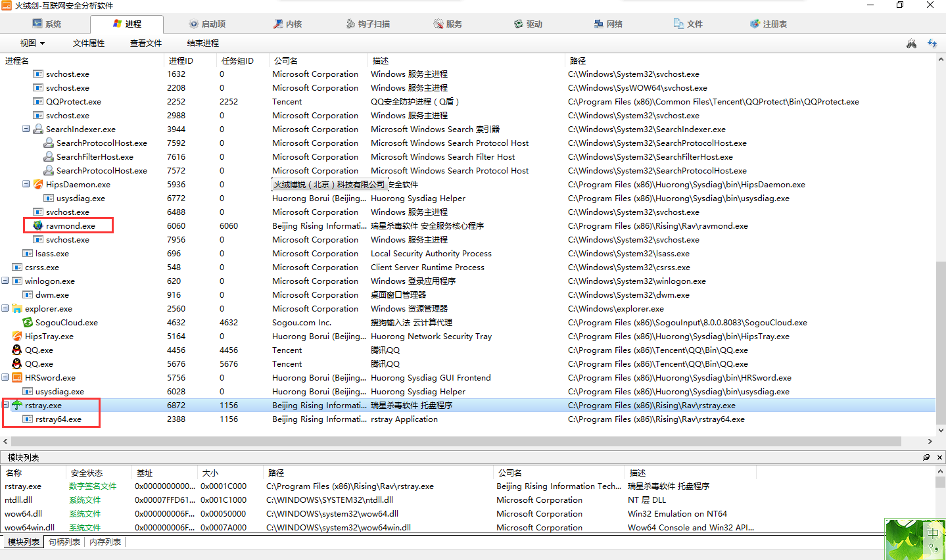The width and height of the screenshot is (946, 560).
Task: Select the ntdll.dll module row
Action: [467, 500]
